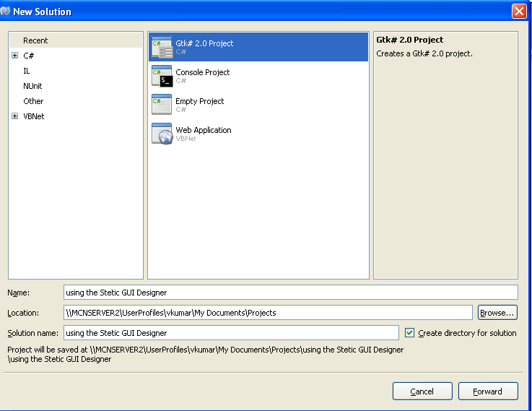Close the New Solution dialog
The image size is (532, 411).
[x=519, y=12]
